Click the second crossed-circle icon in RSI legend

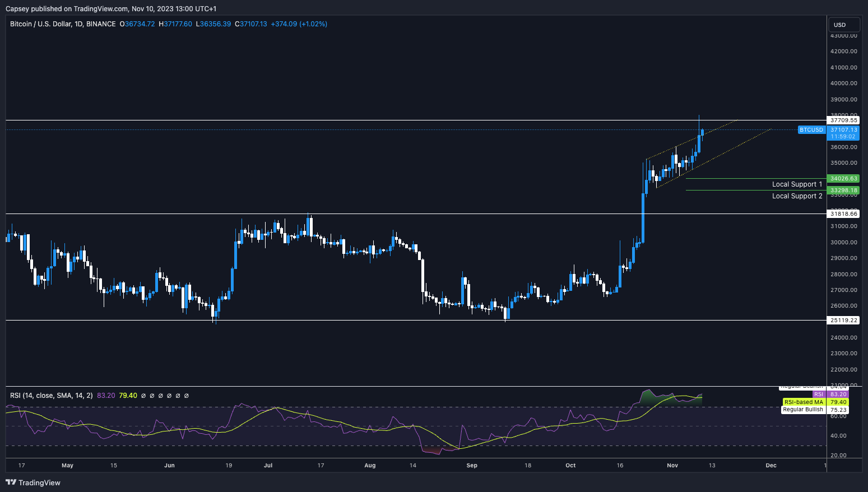tap(152, 396)
